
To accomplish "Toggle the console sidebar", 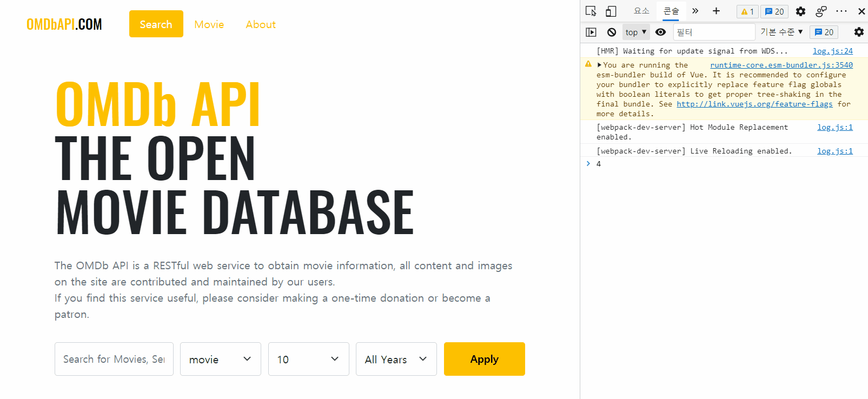I will (591, 32).
